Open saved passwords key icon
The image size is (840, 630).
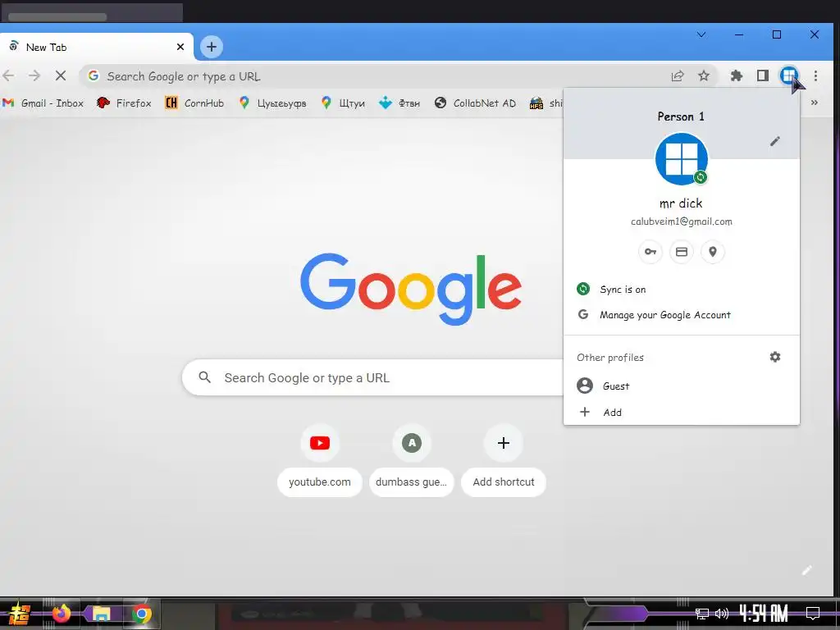pyautogui.click(x=651, y=252)
